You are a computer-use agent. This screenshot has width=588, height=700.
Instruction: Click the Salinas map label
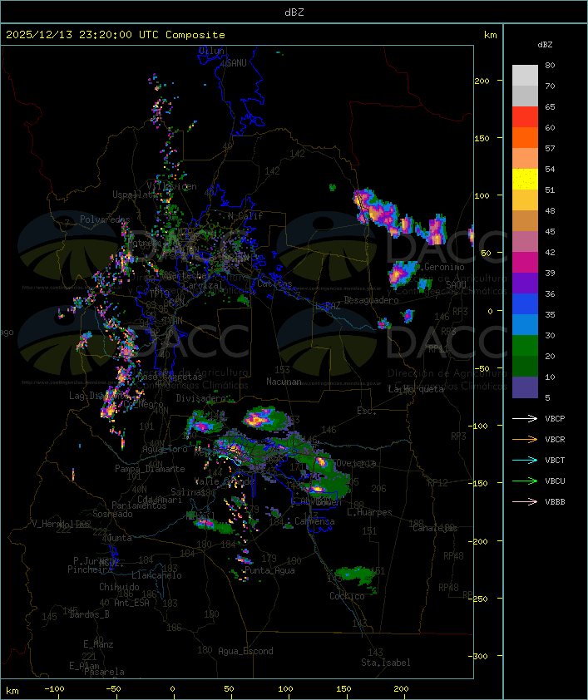(188, 492)
